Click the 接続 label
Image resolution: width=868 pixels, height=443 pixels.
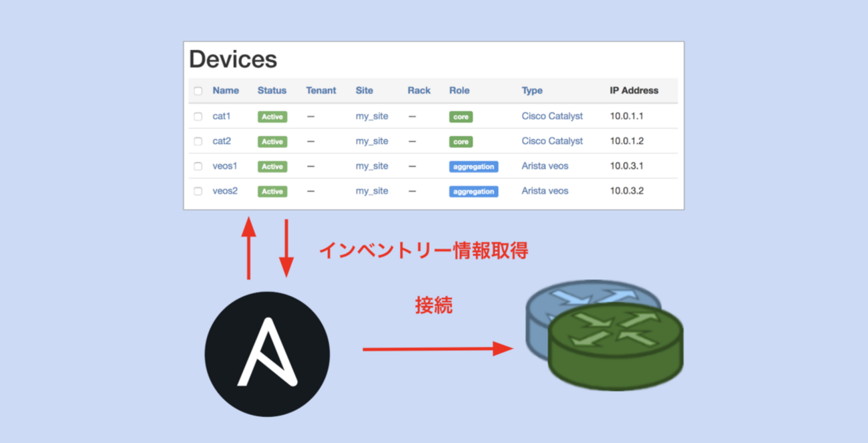click(434, 305)
